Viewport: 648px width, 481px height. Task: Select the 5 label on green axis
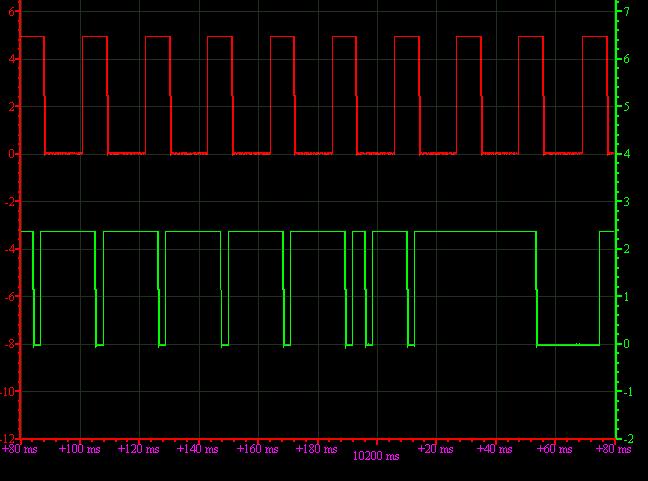pyautogui.click(x=626, y=106)
